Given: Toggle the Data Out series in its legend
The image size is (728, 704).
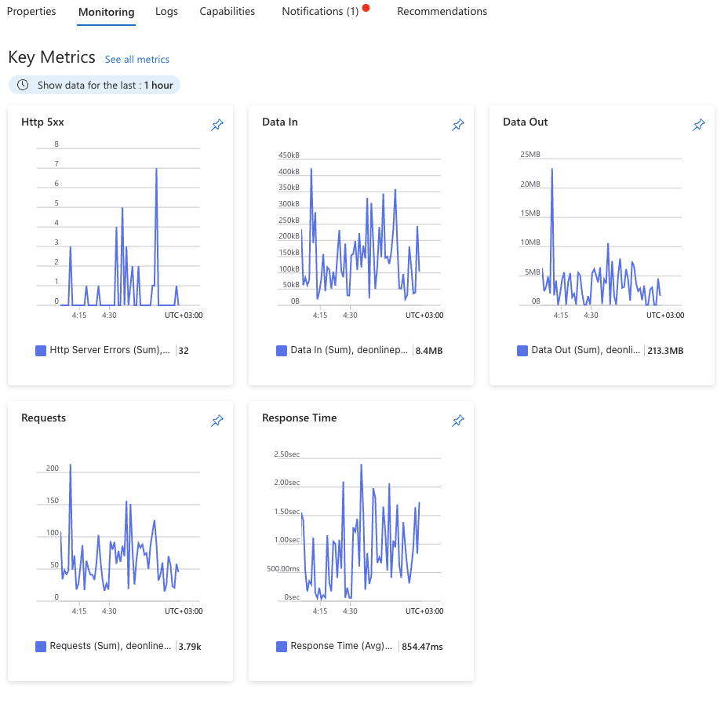Looking at the screenshot, I should [x=522, y=350].
